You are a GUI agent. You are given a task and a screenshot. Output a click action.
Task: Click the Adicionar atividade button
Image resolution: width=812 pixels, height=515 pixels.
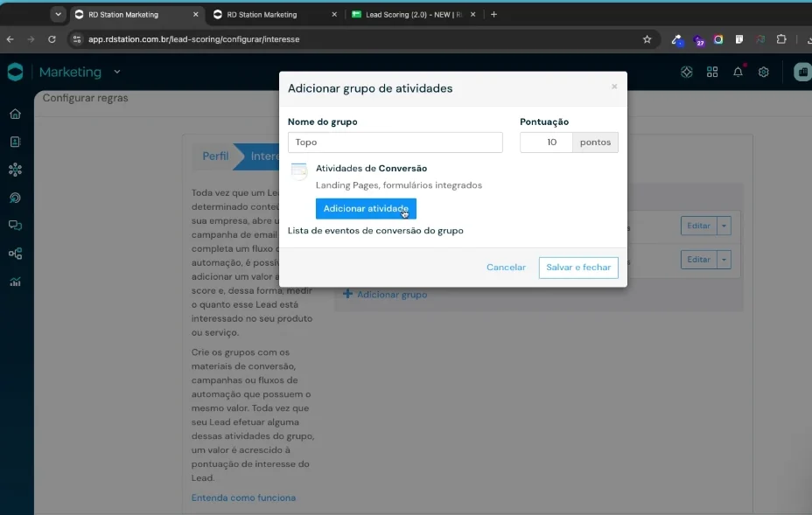366,209
